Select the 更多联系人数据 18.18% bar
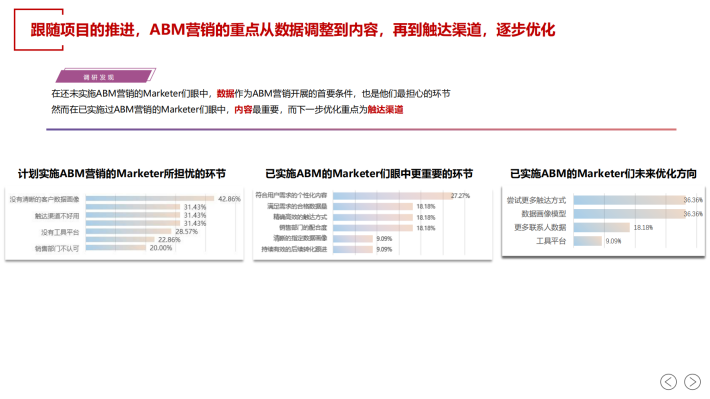710x399 pixels. coord(602,227)
